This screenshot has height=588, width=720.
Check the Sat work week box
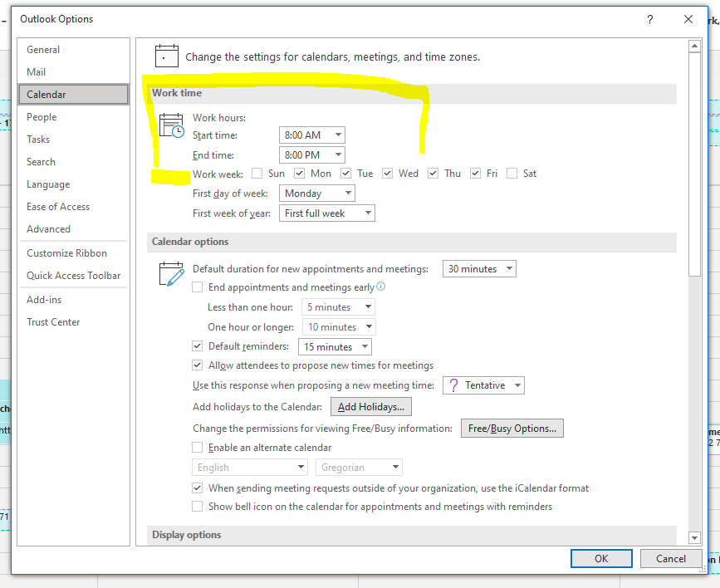tap(512, 174)
